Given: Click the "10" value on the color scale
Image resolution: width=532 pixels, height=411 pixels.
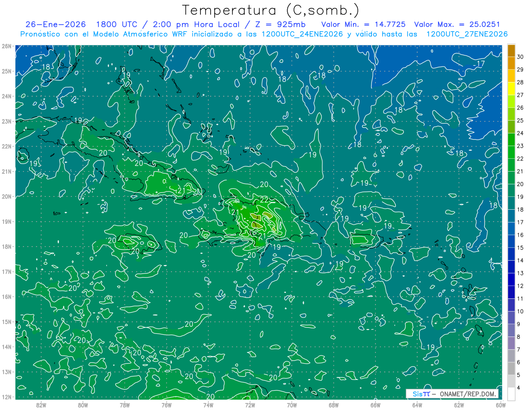Looking at the screenshot, I should coord(520,311).
